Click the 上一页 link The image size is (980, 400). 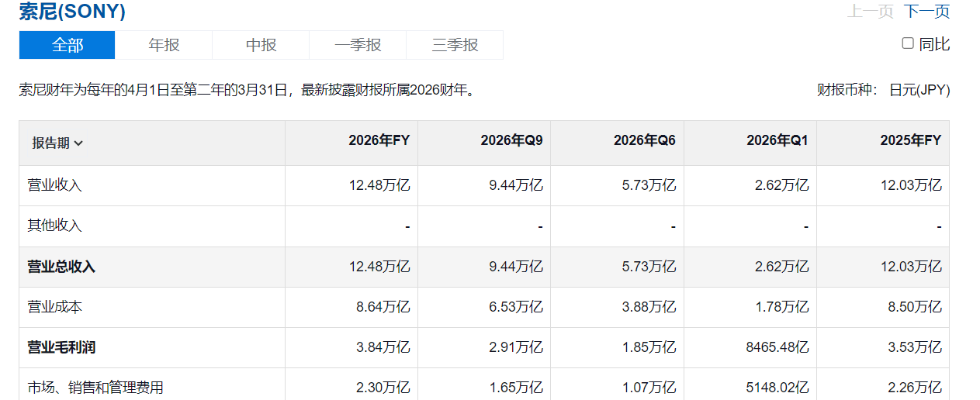click(871, 12)
